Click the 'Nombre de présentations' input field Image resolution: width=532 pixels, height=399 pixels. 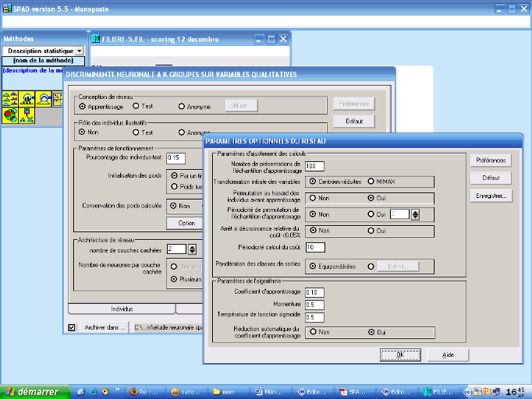pyautogui.click(x=314, y=166)
